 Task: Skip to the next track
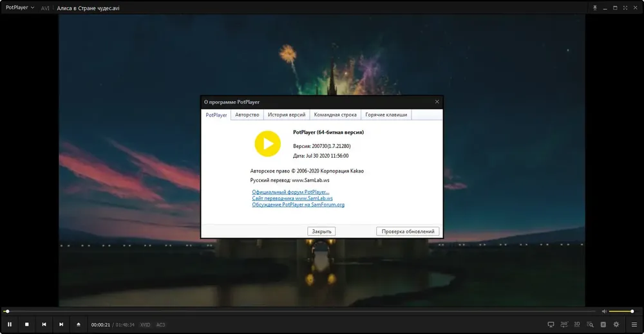pos(61,324)
